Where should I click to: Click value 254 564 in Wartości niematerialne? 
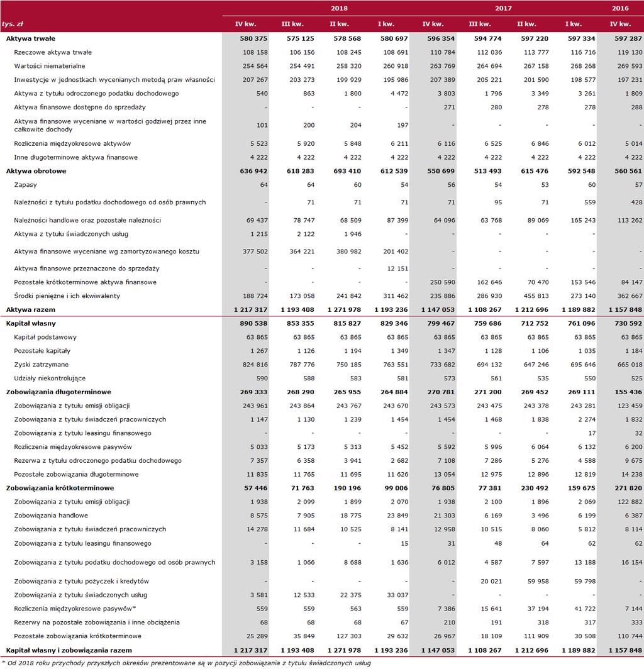(255, 65)
